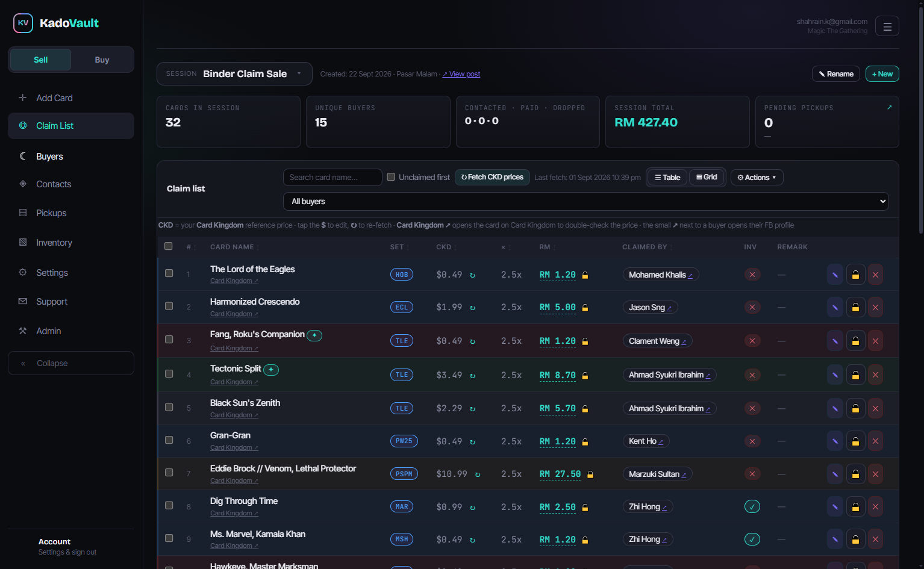The width and height of the screenshot is (924, 569).
Task: Open the View post link
Action: point(461,74)
